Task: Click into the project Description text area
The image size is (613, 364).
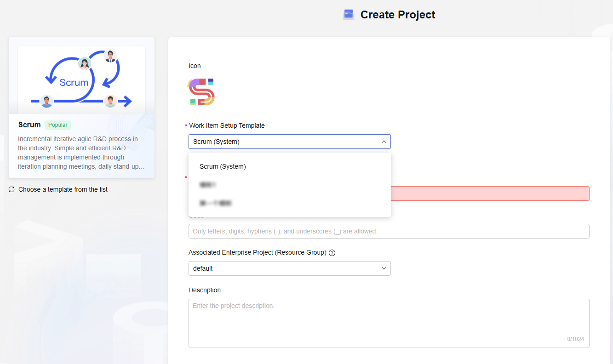Action: (x=389, y=323)
